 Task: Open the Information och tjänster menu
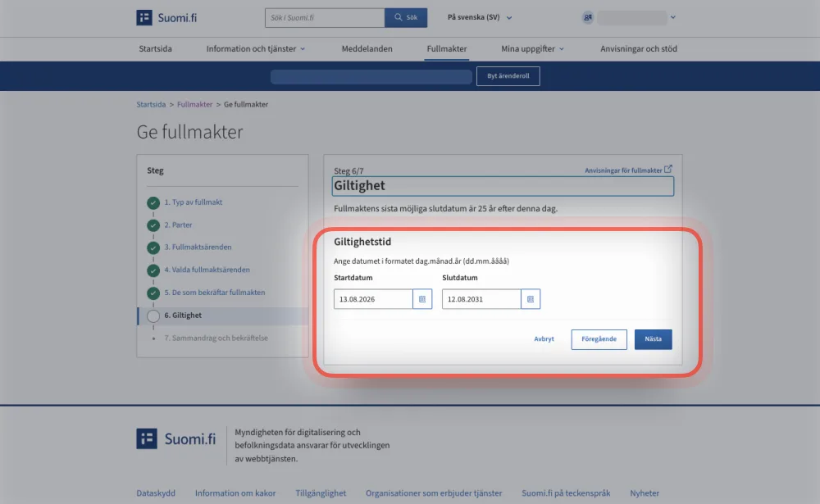256,48
